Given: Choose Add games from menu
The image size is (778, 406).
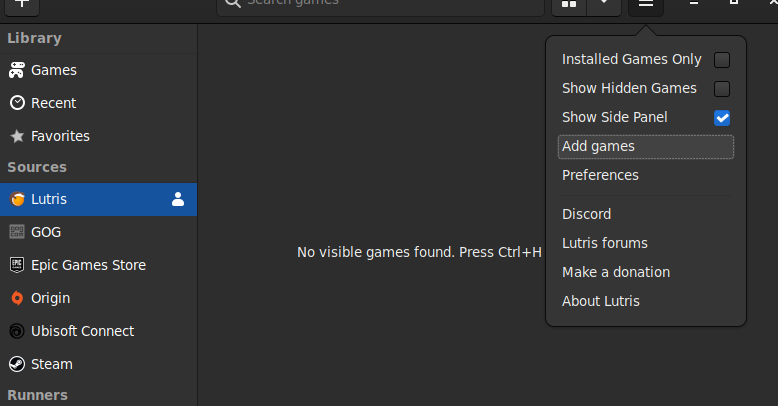Looking at the screenshot, I should (x=646, y=147).
